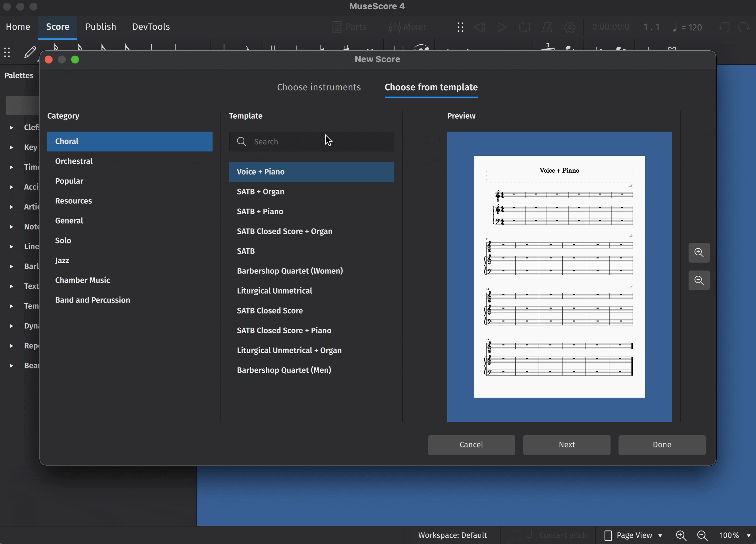Activate the pencil note input tool
Viewport: 756px width, 544px height.
[30, 52]
